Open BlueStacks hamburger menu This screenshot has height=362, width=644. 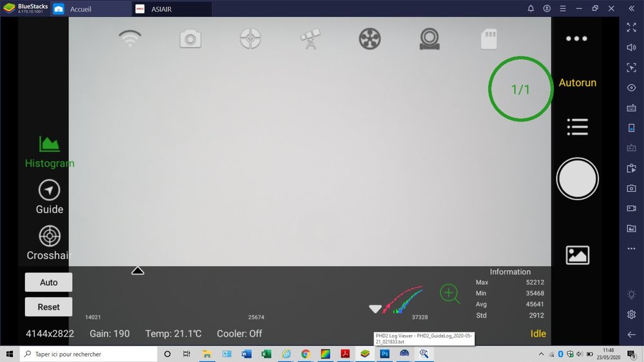click(x=563, y=8)
